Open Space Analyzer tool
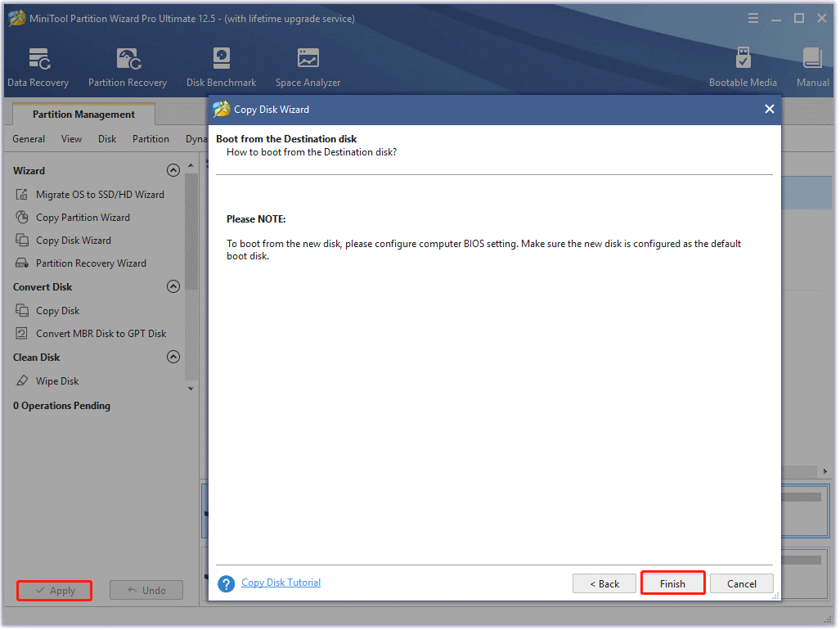The height and width of the screenshot is (630, 840). 308,67
